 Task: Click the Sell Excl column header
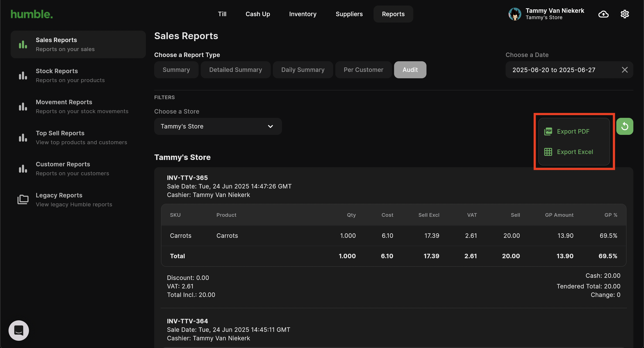(x=429, y=215)
